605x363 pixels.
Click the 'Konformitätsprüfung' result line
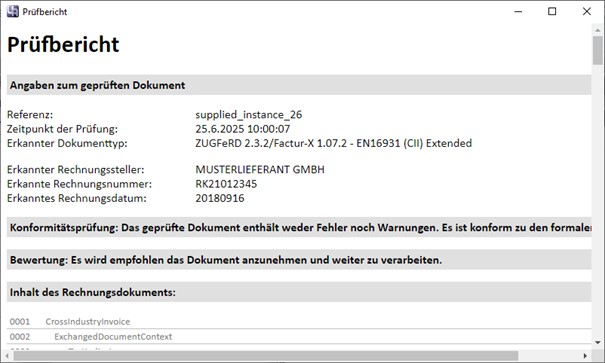tap(299, 227)
